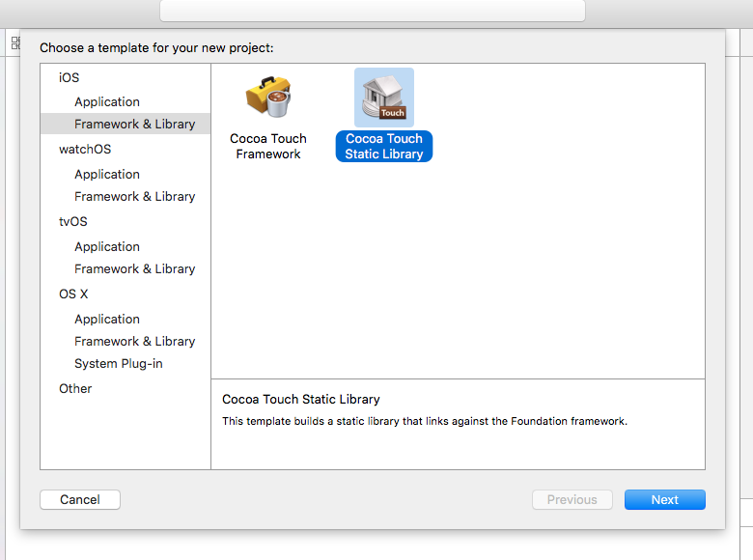
Task: Click the static library template description text
Action: [425, 421]
